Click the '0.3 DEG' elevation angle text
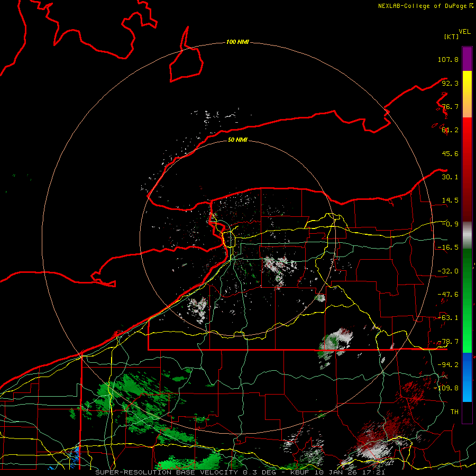Viewport: 476px width, 476px height. point(261,472)
